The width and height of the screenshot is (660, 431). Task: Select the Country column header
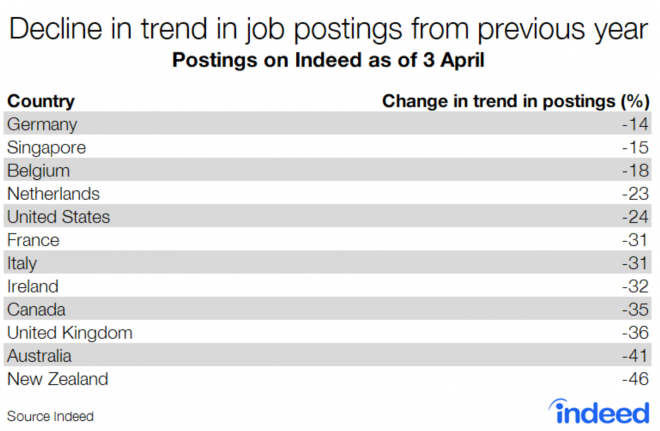point(41,101)
